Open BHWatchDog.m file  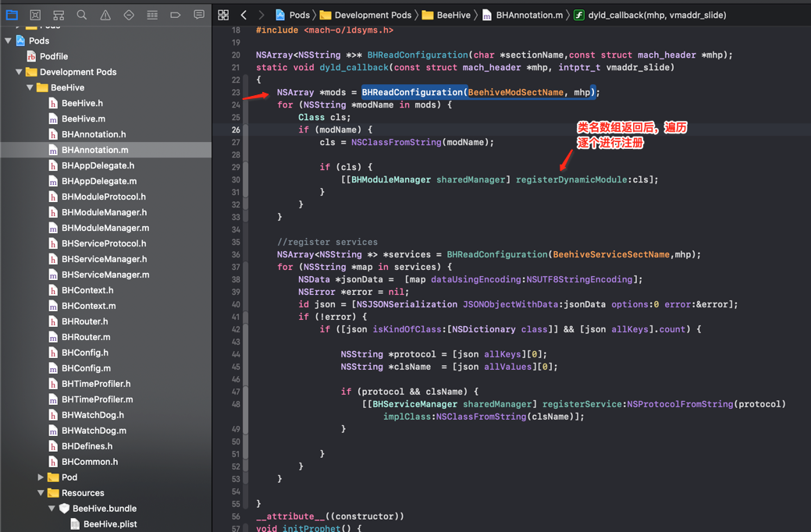94,430
